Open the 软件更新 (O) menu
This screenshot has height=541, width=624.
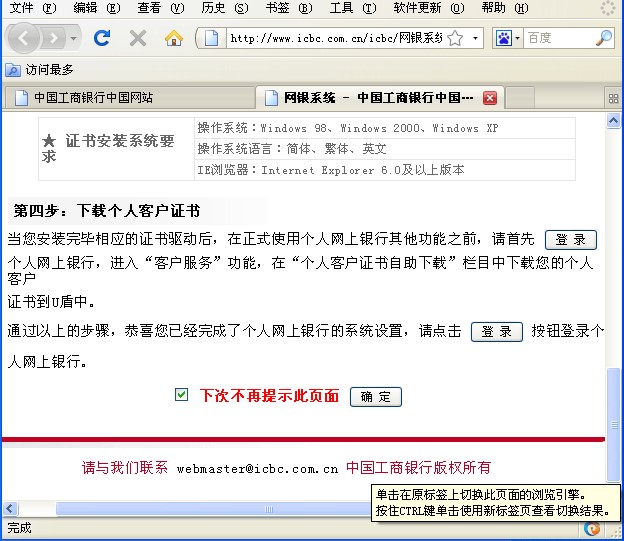429,8
